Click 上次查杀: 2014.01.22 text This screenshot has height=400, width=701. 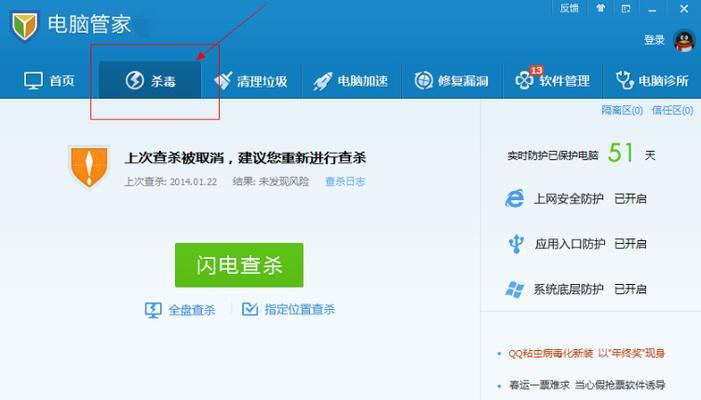[x=170, y=181]
